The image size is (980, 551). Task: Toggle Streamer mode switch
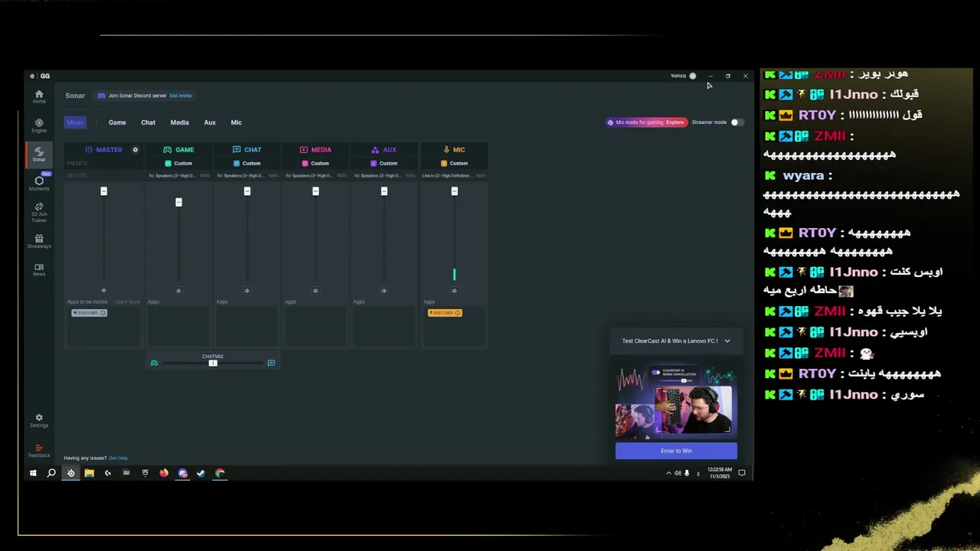tap(737, 122)
